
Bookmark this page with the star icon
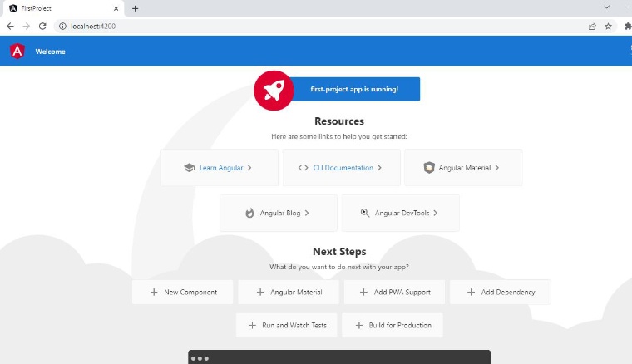click(608, 27)
